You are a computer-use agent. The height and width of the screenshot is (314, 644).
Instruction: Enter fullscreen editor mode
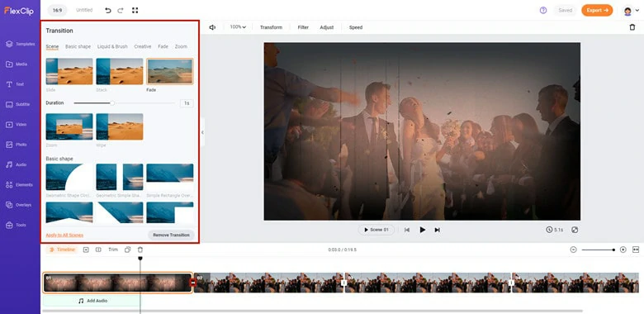(135, 10)
